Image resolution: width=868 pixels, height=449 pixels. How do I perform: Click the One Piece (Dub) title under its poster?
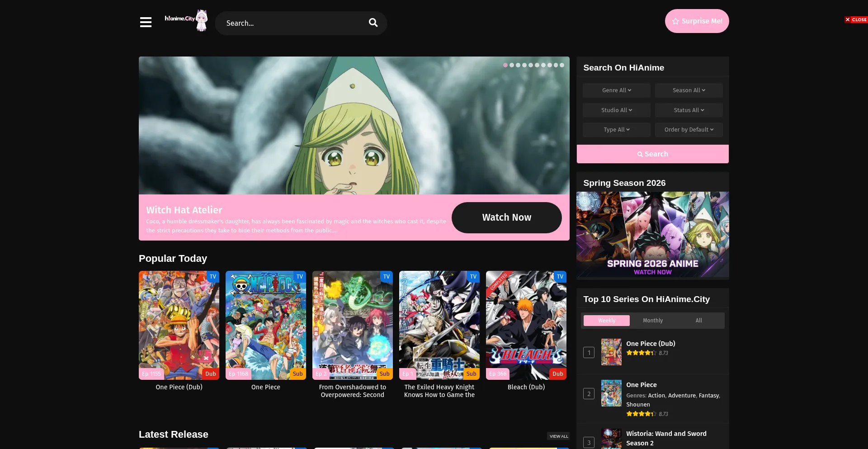coord(179,387)
